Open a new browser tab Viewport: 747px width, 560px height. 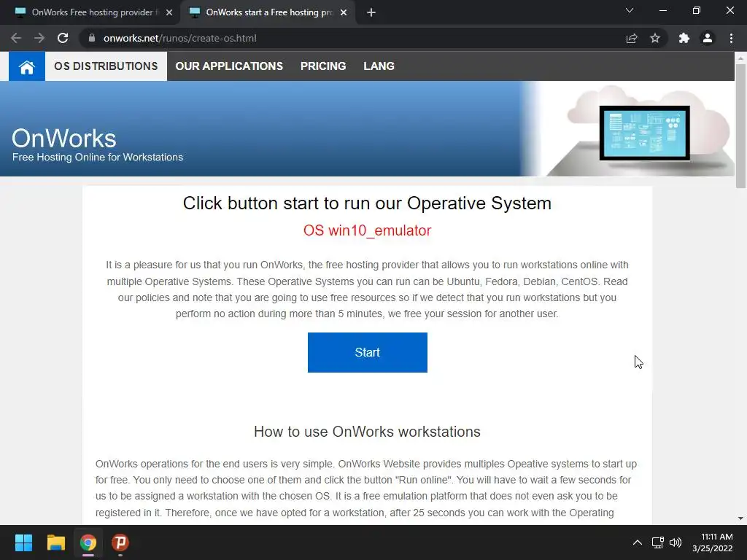pos(371,12)
